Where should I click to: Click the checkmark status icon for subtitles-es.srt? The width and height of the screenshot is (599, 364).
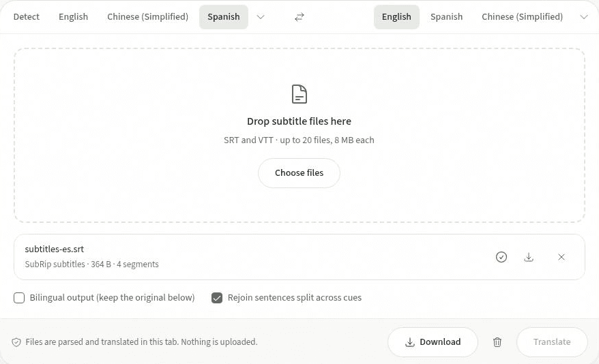tap(501, 257)
